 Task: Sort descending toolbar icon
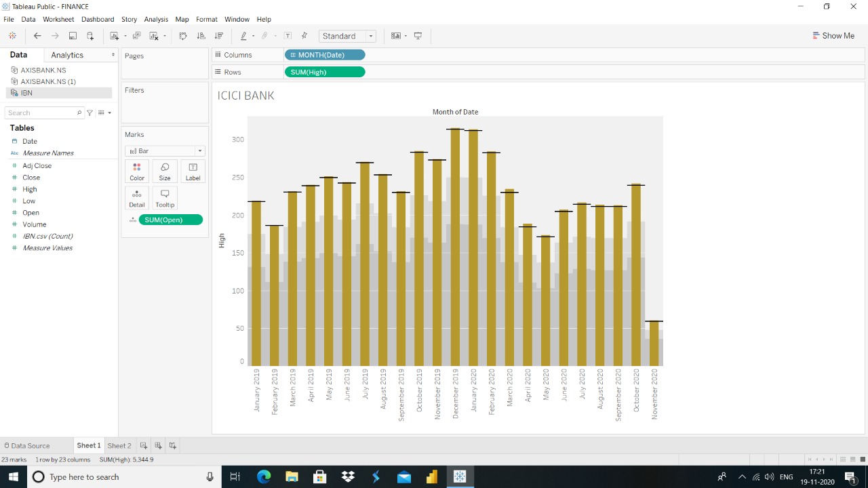pyautogui.click(x=218, y=36)
